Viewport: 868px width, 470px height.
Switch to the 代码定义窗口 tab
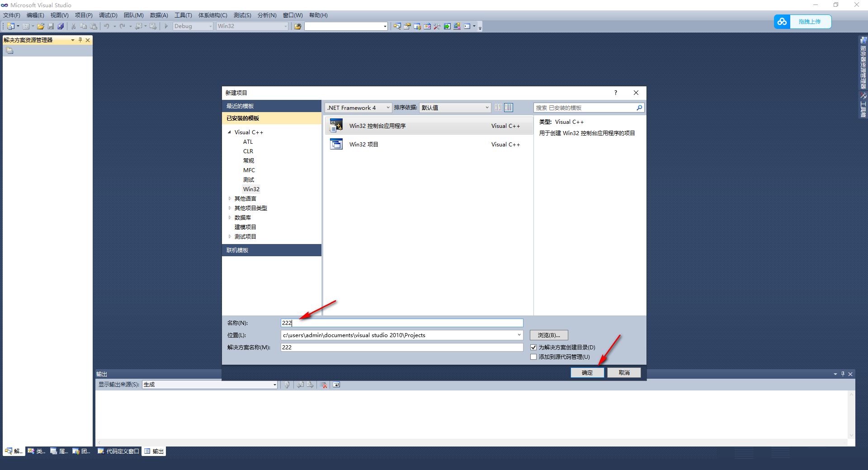click(x=118, y=451)
